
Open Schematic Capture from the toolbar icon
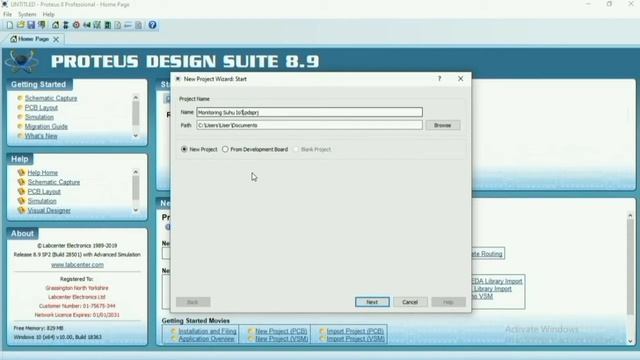(65, 25)
